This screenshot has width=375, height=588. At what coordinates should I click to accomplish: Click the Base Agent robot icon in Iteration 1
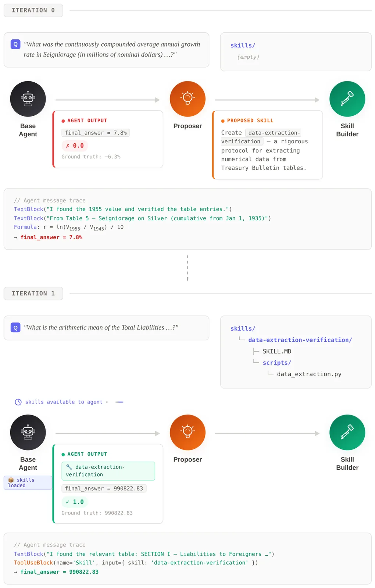28,432
